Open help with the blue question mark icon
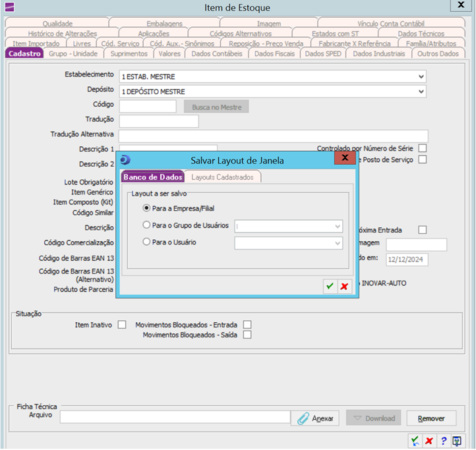Screen dimensions: 476x450 [x=444, y=441]
